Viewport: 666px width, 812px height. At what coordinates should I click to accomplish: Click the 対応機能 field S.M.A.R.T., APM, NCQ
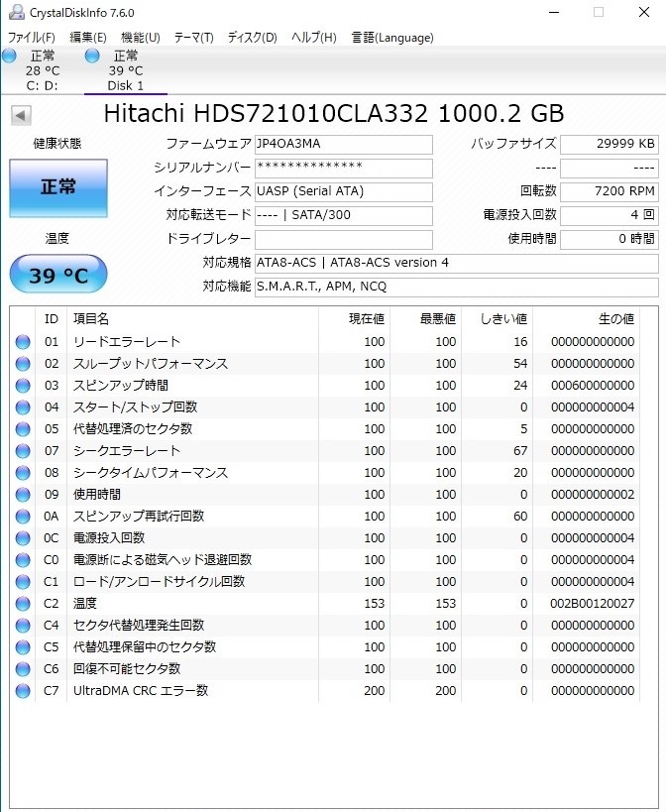tap(457, 287)
